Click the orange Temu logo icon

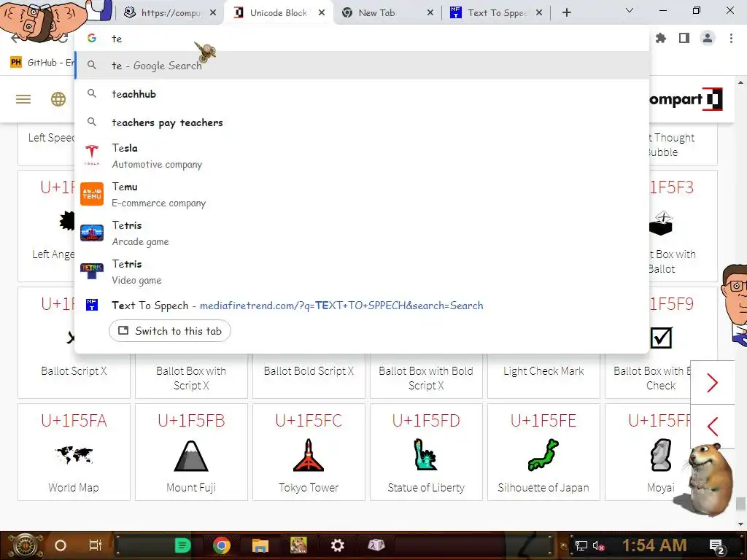coord(92,194)
